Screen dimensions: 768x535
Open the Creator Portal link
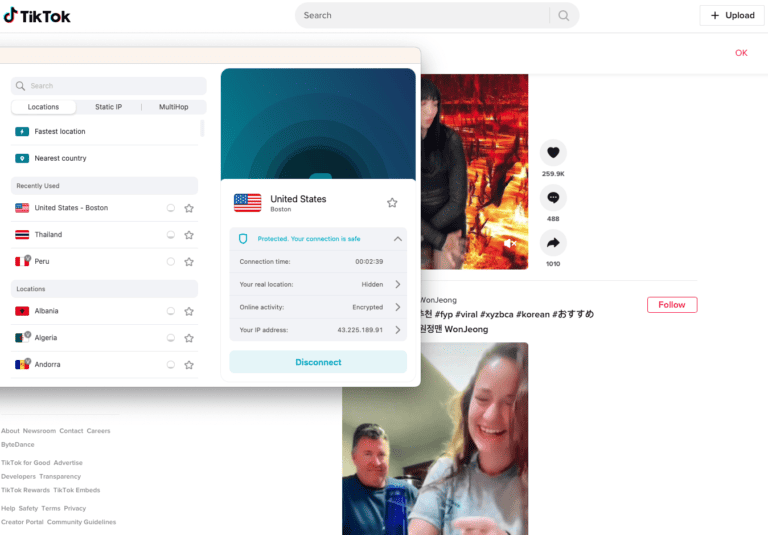[22, 522]
